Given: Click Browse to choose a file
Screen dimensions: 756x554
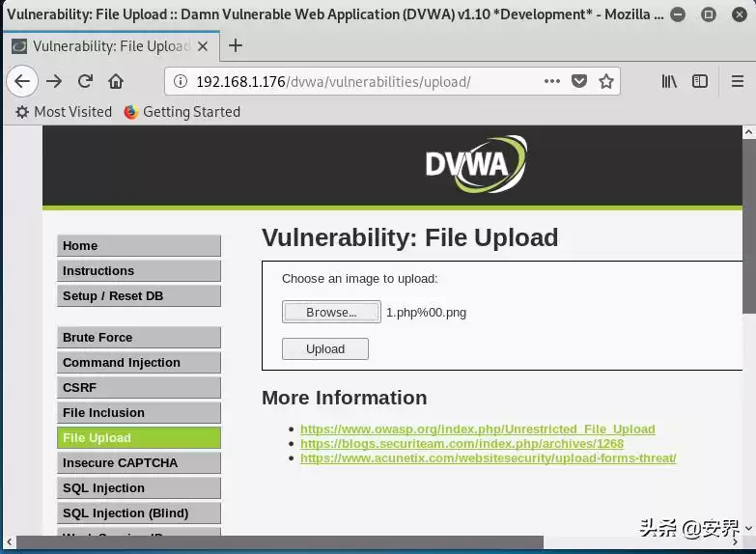Looking at the screenshot, I should tap(330, 313).
